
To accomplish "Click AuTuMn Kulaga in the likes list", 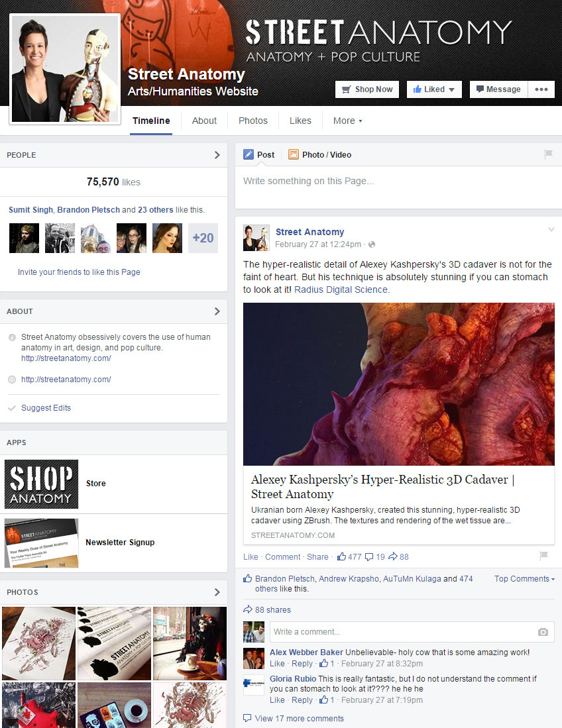I will [x=412, y=579].
